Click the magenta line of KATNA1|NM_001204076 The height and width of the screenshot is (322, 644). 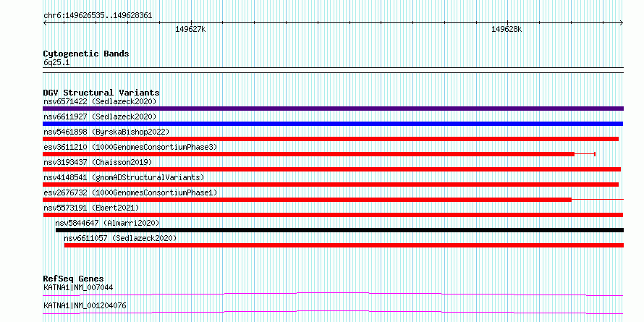[333, 312]
